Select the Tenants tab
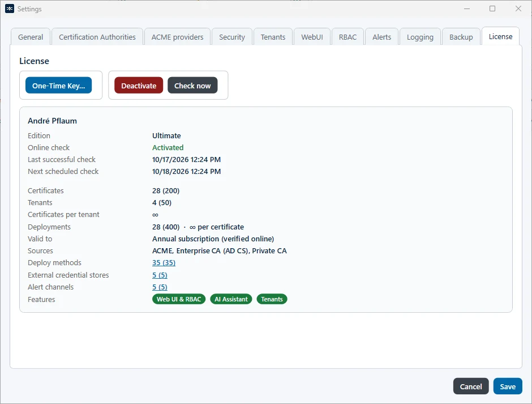The height and width of the screenshot is (404, 532). coord(273,37)
